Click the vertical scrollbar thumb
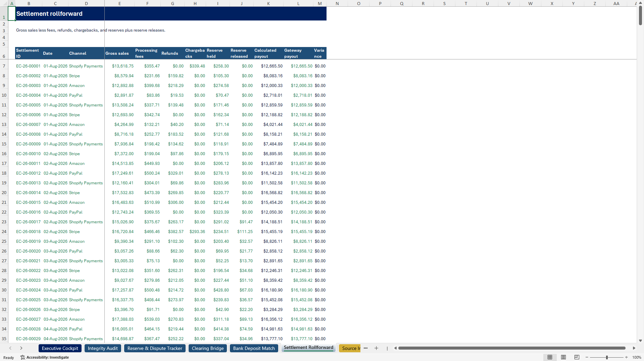The height and width of the screenshot is (361, 644). point(640,15)
